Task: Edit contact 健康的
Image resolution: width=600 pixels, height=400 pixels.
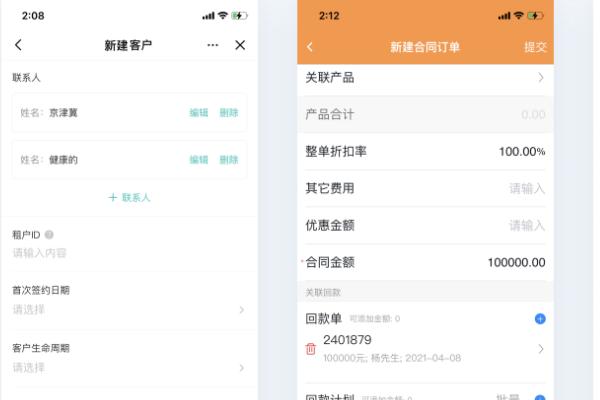Action: click(x=199, y=160)
